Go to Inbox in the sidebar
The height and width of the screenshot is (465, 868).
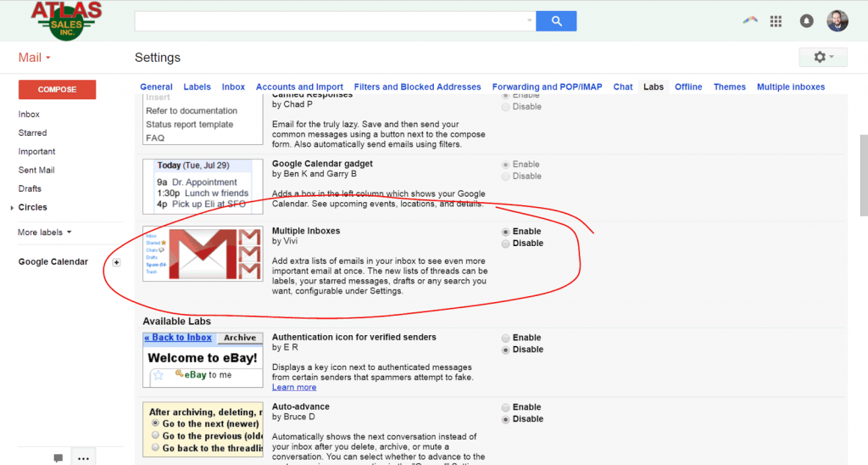pyautogui.click(x=29, y=115)
